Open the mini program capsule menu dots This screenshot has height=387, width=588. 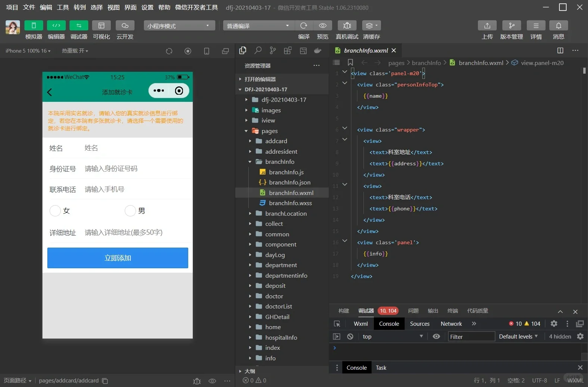tap(159, 91)
